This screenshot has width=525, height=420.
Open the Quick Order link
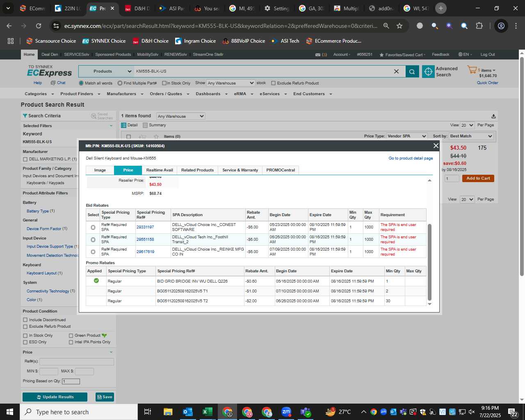(487, 83)
